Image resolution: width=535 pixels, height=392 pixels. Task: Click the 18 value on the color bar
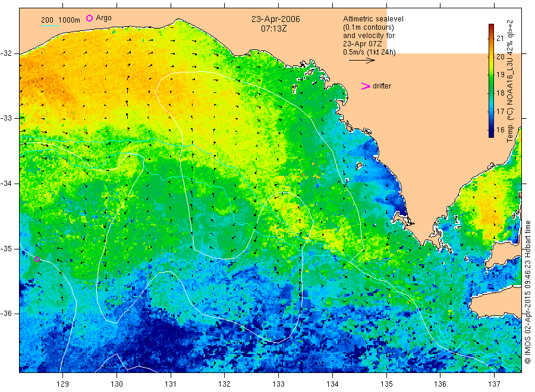(x=500, y=93)
